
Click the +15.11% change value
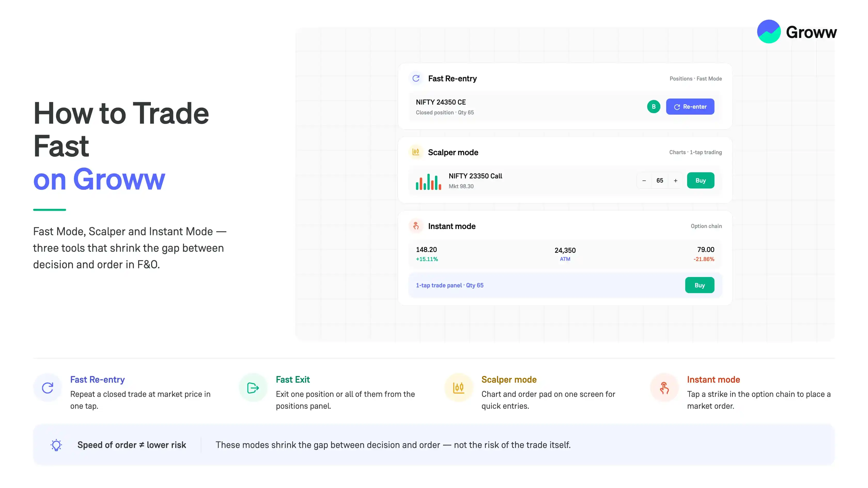pyautogui.click(x=427, y=259)
